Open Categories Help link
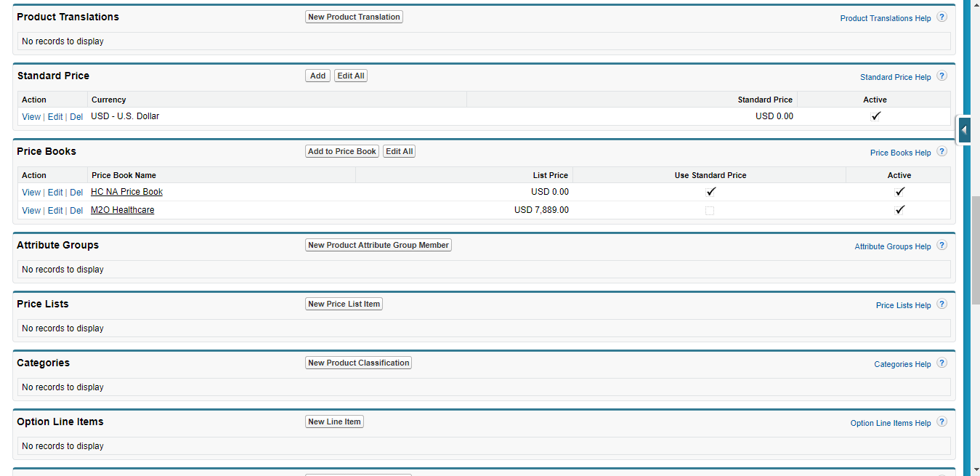980x476 pixels. tap(902, 364)
